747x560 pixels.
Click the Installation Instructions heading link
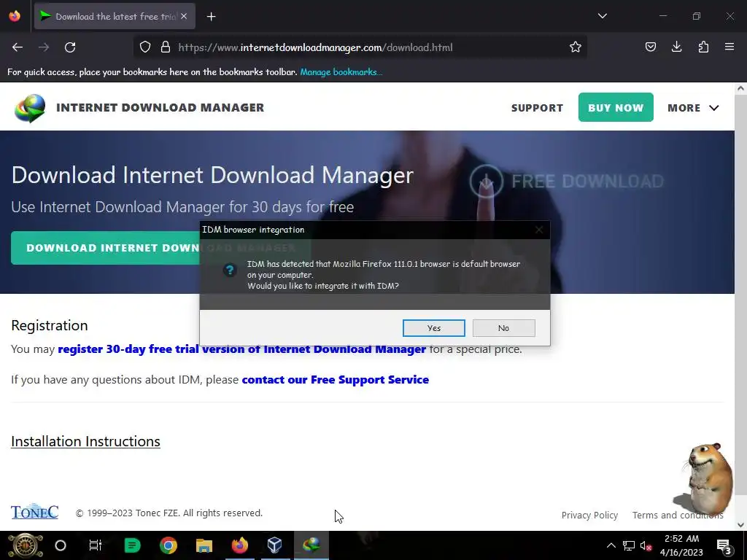tap(86, 441)
